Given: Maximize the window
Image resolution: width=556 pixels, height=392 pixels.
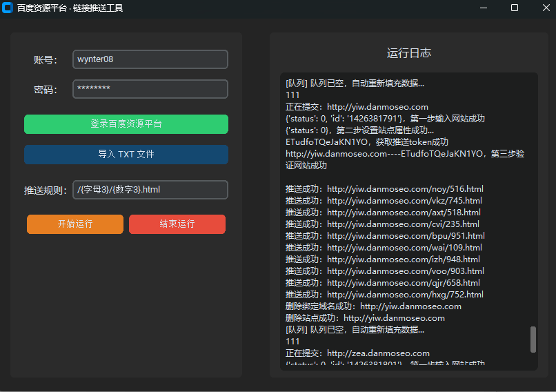Looking at the screenshot, I should coord(515,8).
